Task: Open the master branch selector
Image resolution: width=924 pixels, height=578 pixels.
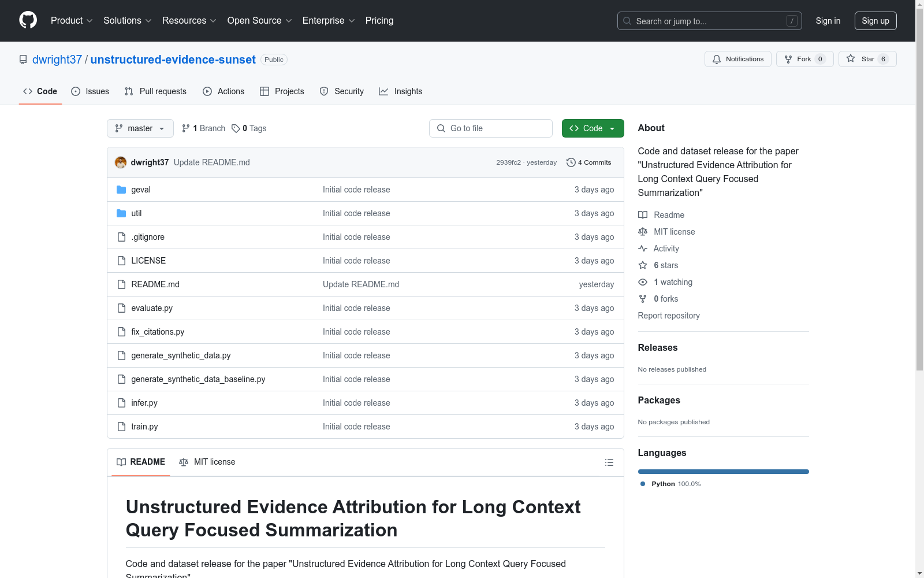Action: (140, 128)
